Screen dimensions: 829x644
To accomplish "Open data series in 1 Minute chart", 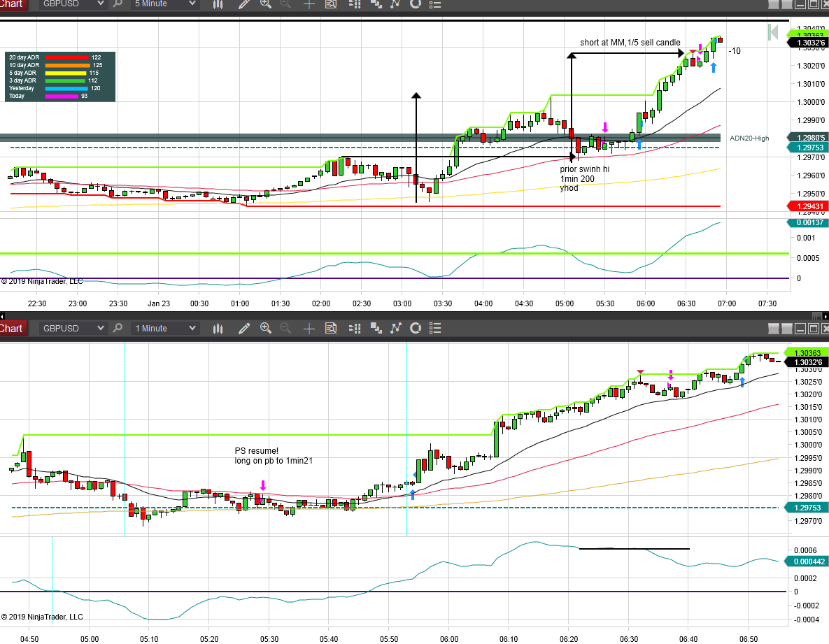I will pyautogui.click(x=376, y=329).
